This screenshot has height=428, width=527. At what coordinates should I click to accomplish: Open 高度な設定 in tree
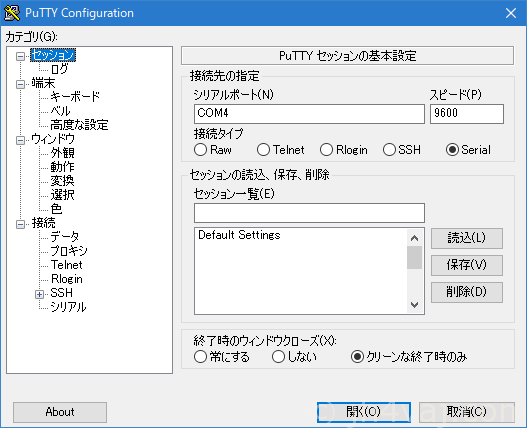79,125
